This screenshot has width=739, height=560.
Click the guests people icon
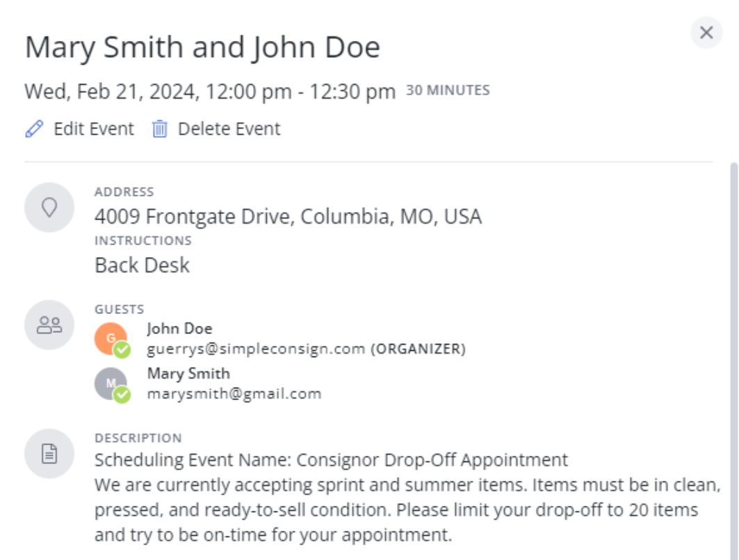coord(49,325)
